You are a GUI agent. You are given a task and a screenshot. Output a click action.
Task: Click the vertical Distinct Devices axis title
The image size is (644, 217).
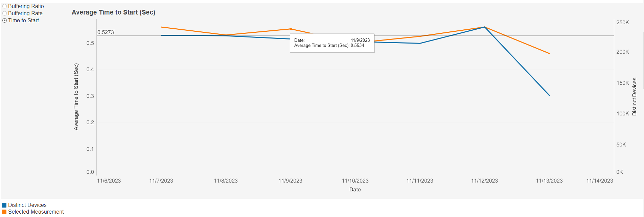click(635, 97)
